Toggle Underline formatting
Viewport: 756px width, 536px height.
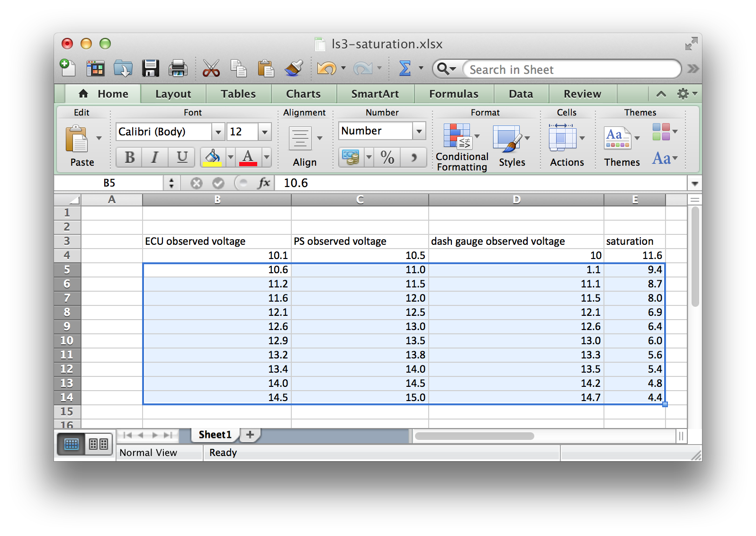click(182, 157)
